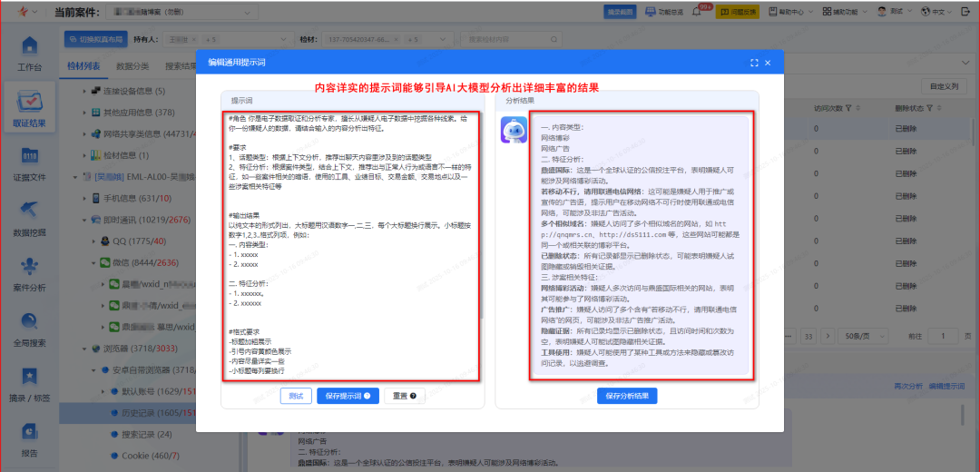Open the 中文 language dropdown
This screenshot has width=980, height=472.
click(x=936, y=12)
